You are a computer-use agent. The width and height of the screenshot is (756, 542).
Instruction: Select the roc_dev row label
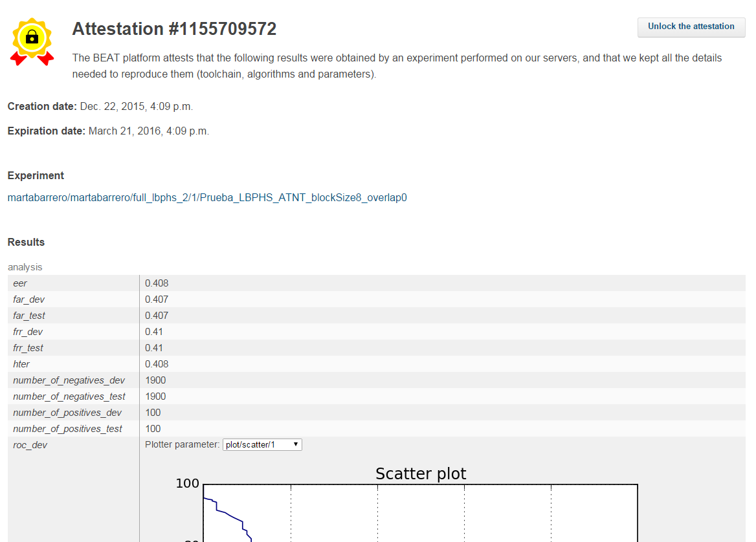pos(30,444)
